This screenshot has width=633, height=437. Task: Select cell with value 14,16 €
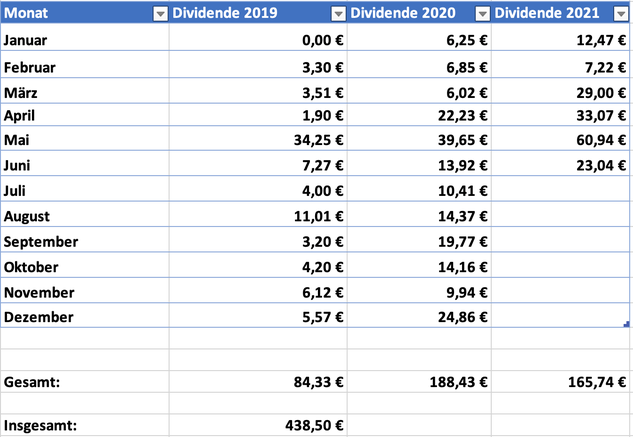pos(419,265)
